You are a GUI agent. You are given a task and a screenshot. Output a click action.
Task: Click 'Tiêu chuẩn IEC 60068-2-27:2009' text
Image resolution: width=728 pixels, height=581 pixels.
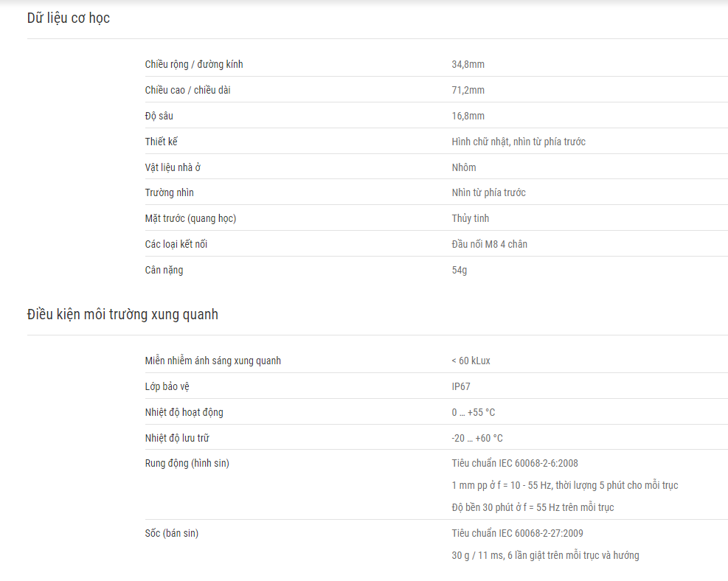(x=517, y=533)
